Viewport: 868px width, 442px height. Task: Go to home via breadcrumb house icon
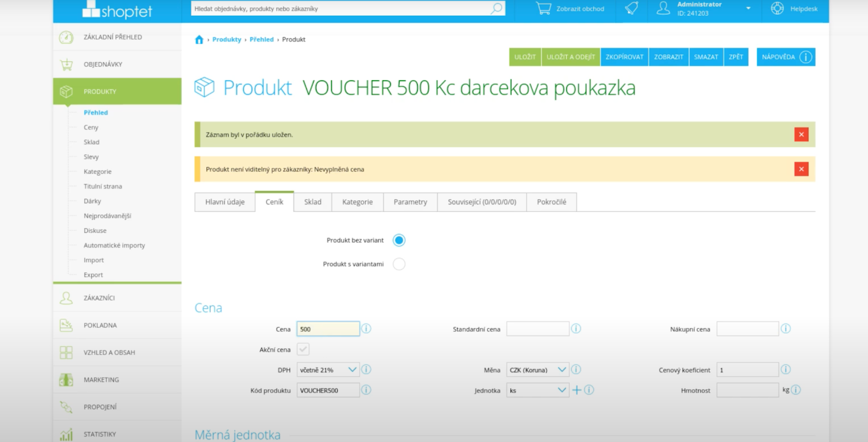pos(199,40)
